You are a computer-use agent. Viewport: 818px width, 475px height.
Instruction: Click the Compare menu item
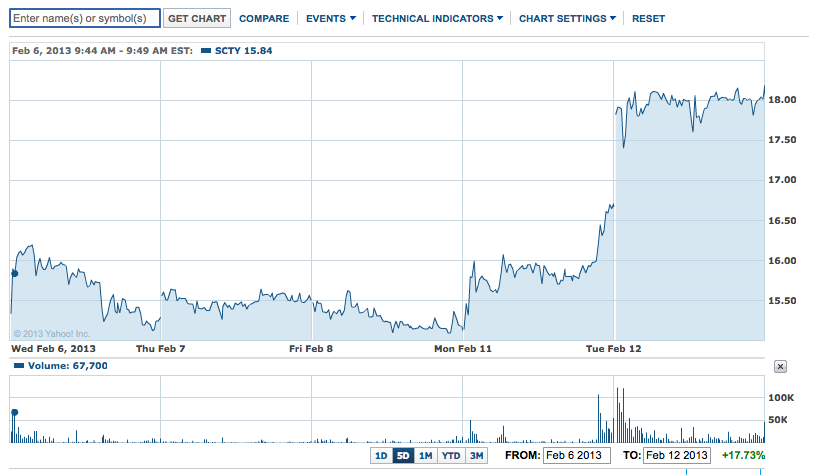point(264,19)
